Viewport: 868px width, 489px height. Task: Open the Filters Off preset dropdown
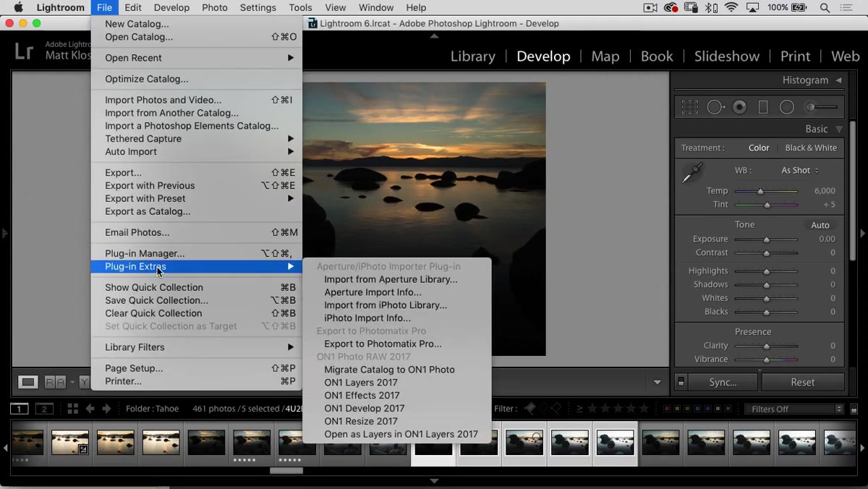[x=794, y=409]
